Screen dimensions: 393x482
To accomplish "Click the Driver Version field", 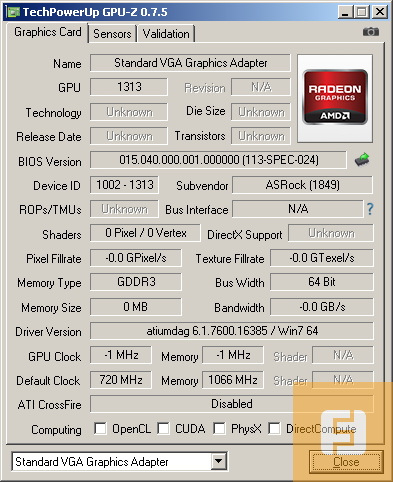I will [232, 331].
